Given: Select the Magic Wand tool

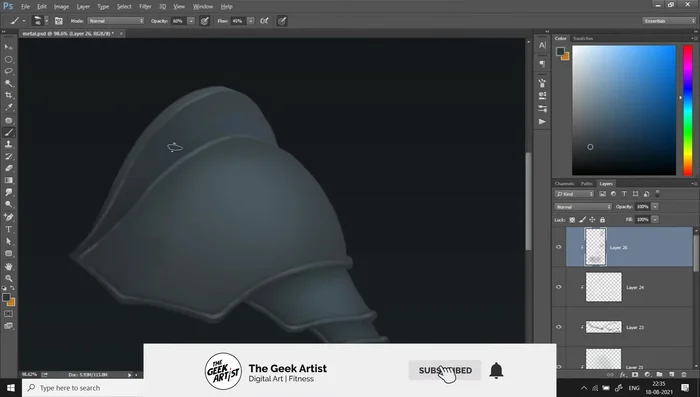Looking at the screenshot, I should [x=8, y=83].
